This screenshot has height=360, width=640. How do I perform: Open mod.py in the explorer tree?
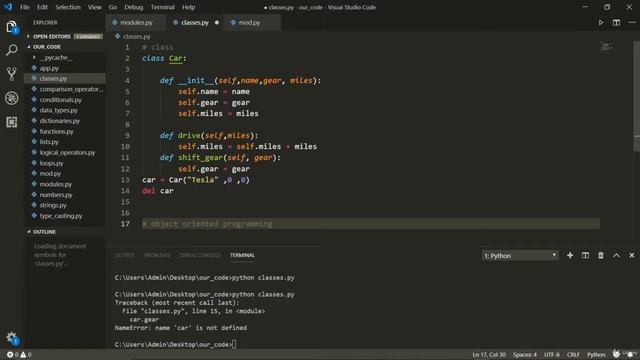pyautogui.click(x=65, y=173)
